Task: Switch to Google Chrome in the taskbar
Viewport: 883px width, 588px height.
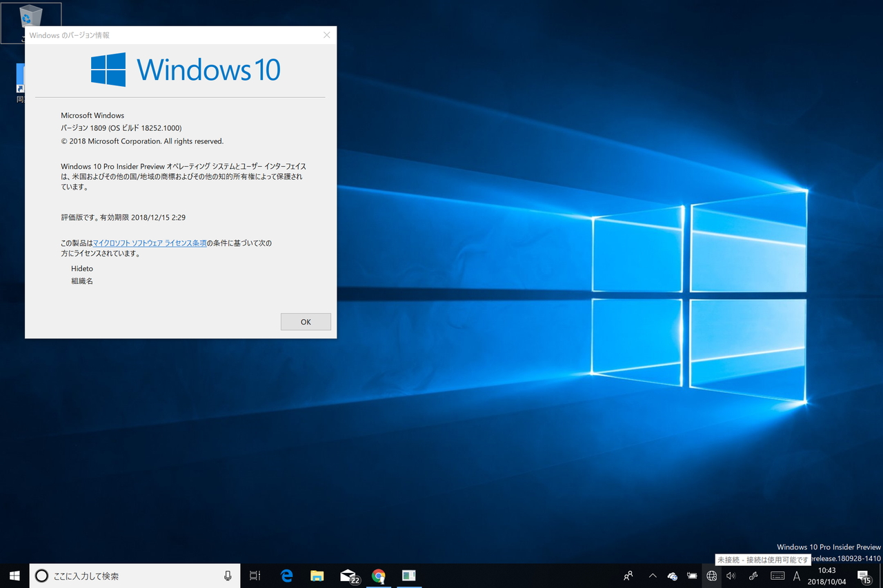Action: click(x=378, y=576)
